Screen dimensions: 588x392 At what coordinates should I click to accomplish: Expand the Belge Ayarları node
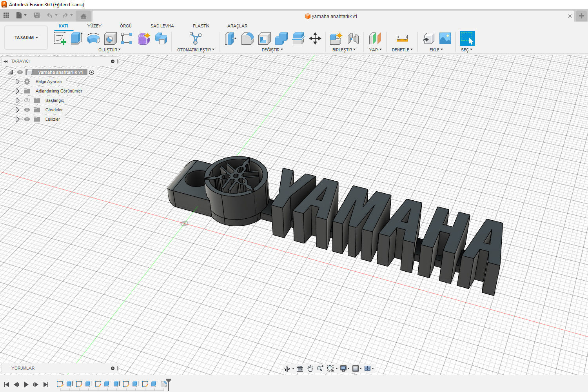[x=17, y=82]
